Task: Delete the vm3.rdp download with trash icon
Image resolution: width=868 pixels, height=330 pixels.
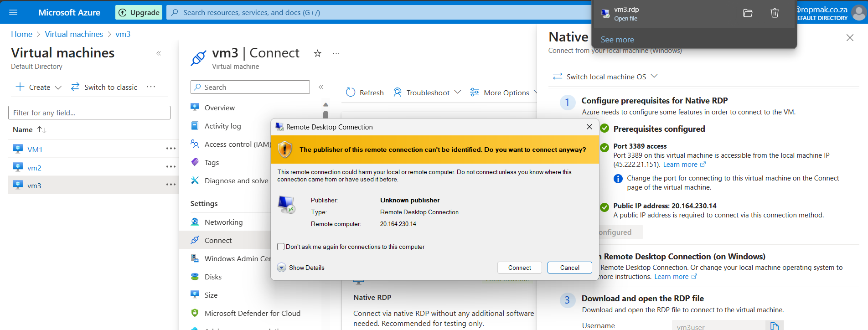Action: [x=775, y=13]
